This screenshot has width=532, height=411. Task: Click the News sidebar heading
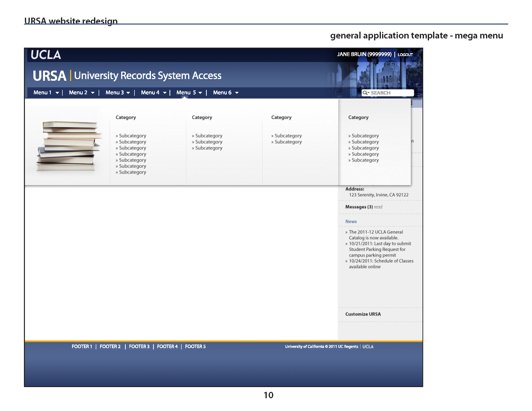[x=351, y=221]
